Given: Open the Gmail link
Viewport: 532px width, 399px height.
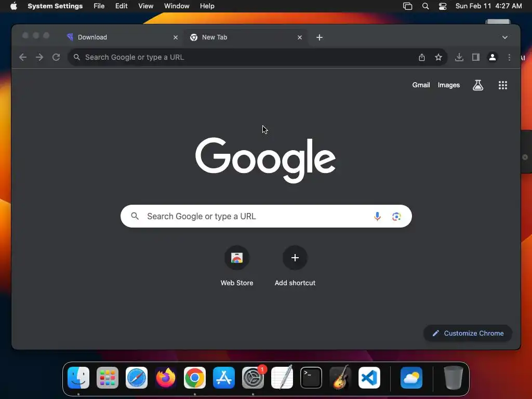Looking at the screenshot, I should (421, 85).
